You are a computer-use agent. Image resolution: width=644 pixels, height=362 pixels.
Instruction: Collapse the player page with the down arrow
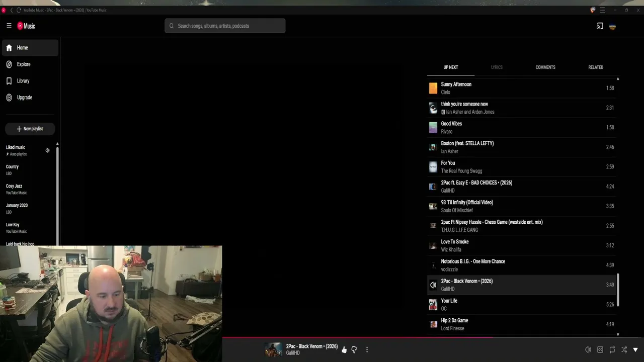coord(635,350)
